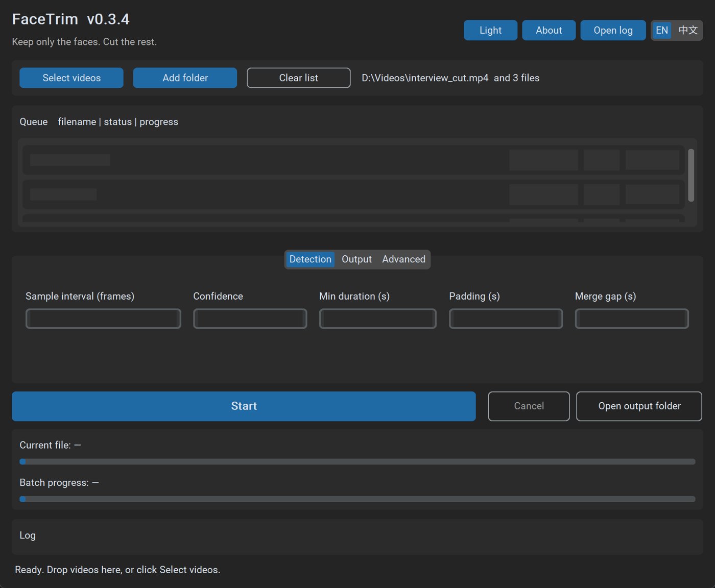Open the Detection settings tab
Image resolution: width=715 pixels, height=588 pixels.
tap(310, 259)
